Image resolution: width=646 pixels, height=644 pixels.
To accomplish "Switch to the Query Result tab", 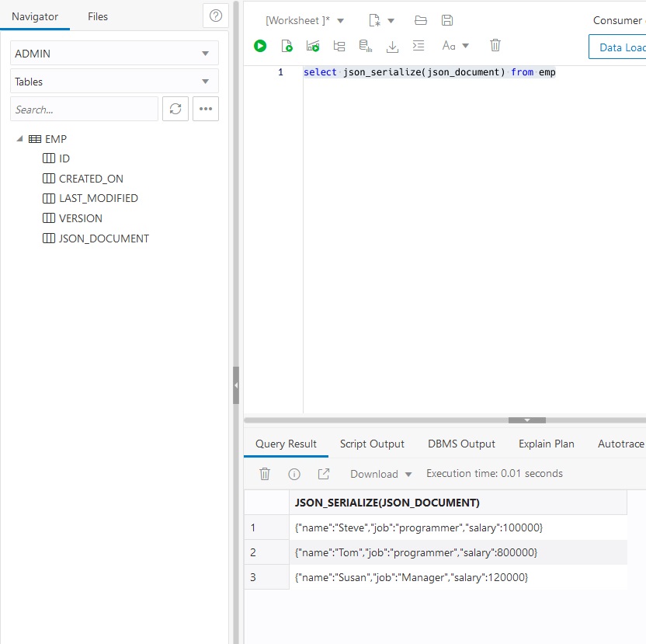I will pos(286,444).
